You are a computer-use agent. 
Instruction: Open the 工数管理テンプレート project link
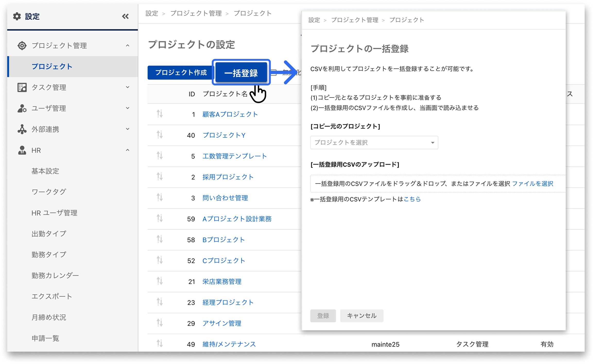(x=235, y=156)
